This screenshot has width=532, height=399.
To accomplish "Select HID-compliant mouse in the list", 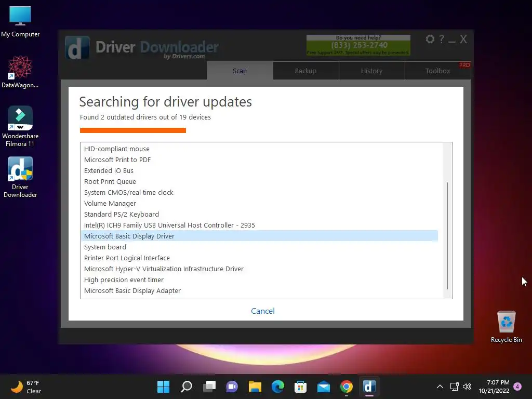I will pos(260,149).
